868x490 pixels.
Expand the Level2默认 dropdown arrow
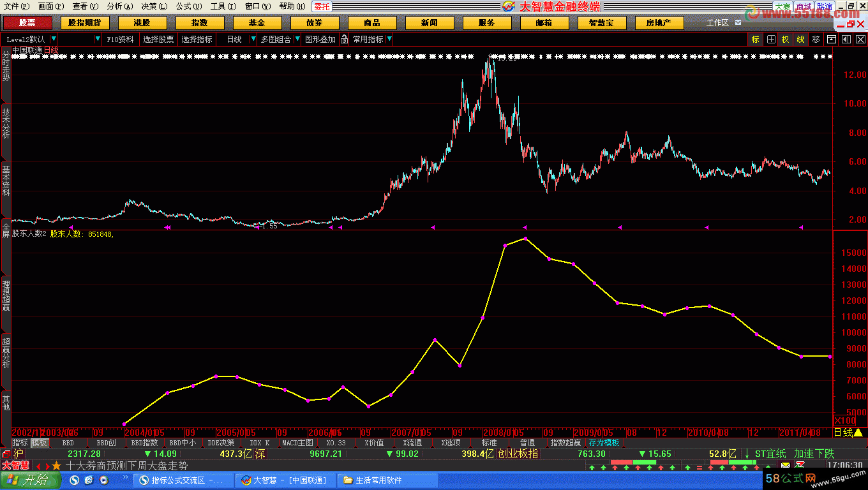click(x=54, y=40)
